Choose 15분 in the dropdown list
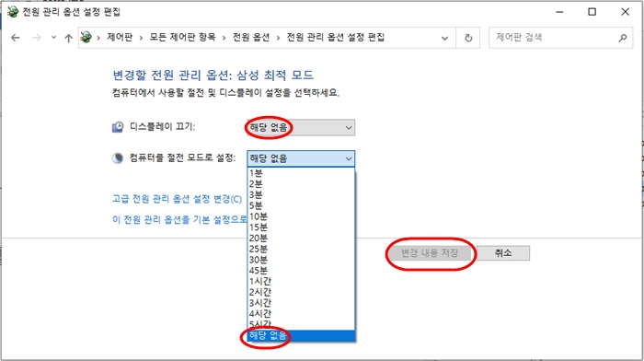644x361 pixels. (301, 227)
